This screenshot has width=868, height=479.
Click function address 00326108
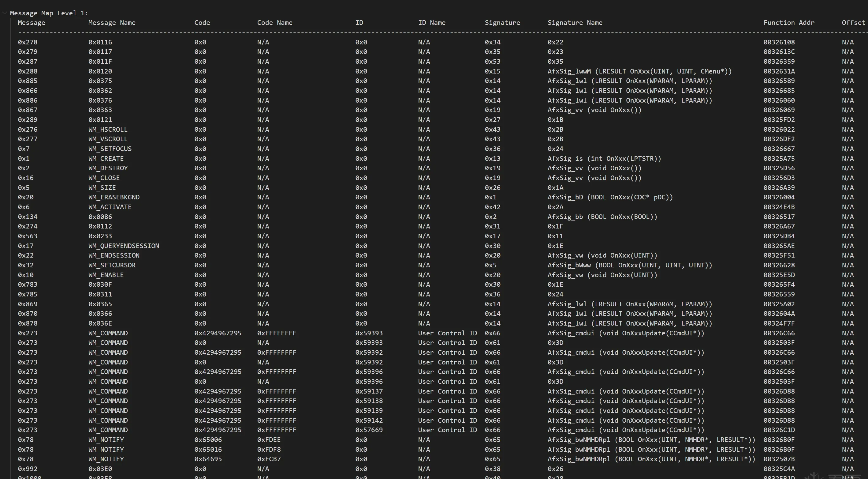779,42
